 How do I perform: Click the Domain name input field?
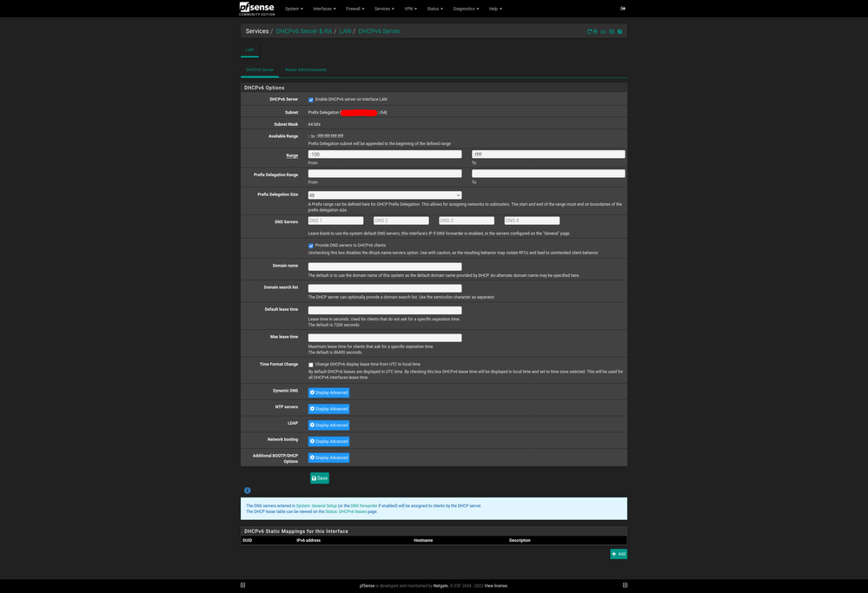click(384, 267)
